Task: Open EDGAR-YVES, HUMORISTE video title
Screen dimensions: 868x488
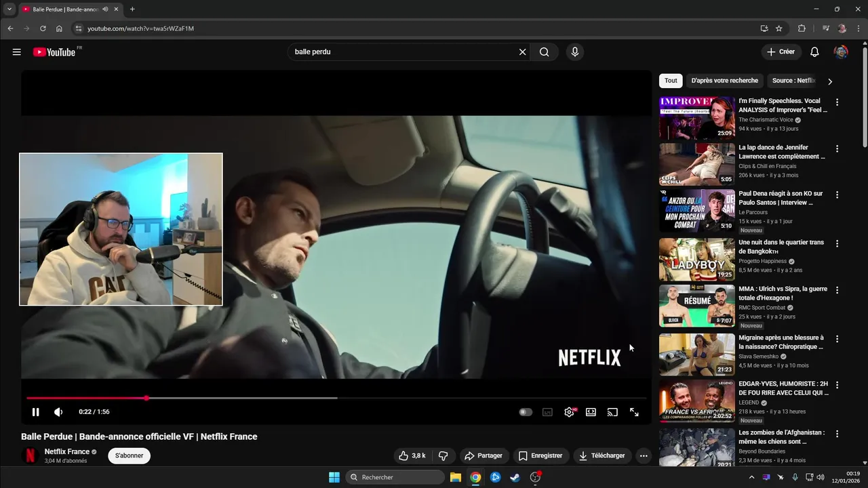Action: [x=783, y=388]
